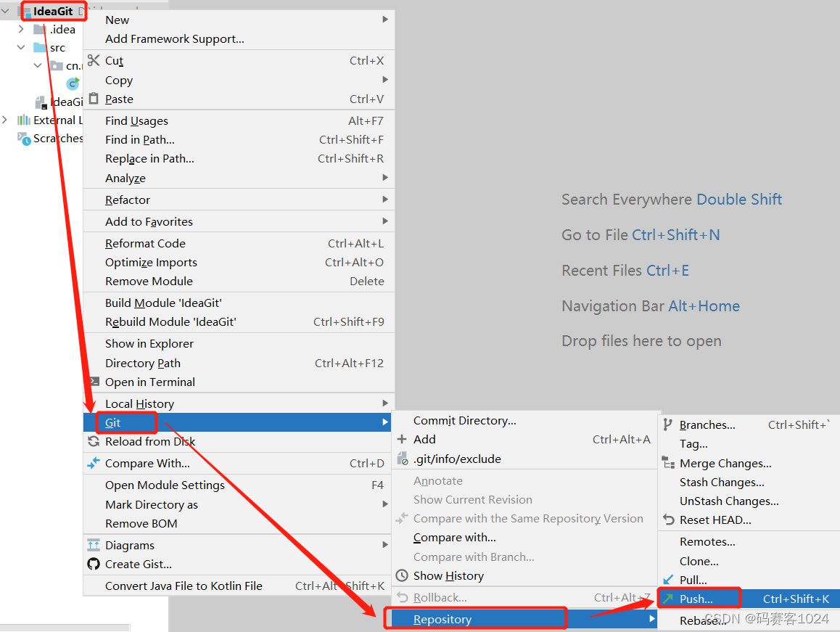Screen dimensions: 840x632
Task: Collapse the src folder node
Action: pos(21,47)
